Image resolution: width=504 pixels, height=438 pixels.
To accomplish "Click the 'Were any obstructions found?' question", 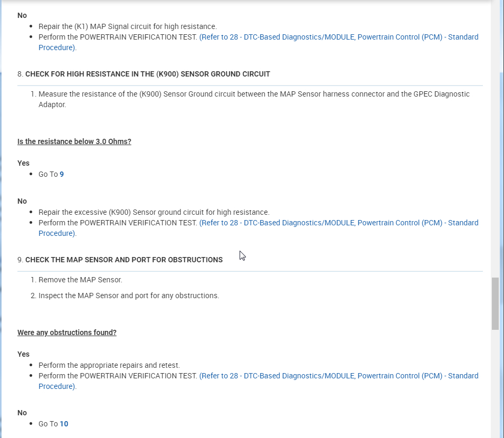I will (66, 332).
